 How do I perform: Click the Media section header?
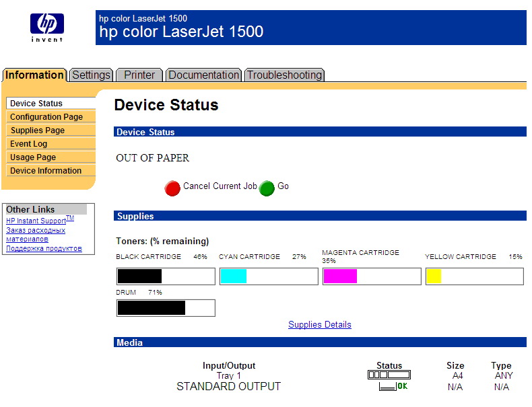[x=320, y=342]
